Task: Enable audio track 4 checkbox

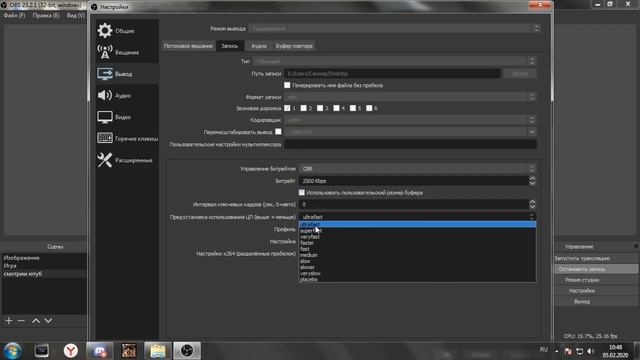Action: tap(336, 108)
